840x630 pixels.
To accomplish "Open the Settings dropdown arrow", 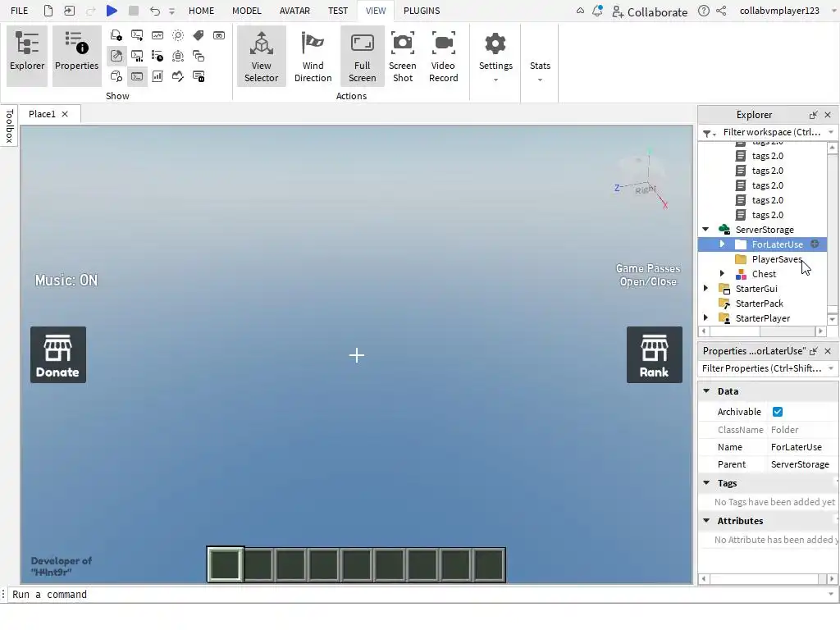I will 495,80.
